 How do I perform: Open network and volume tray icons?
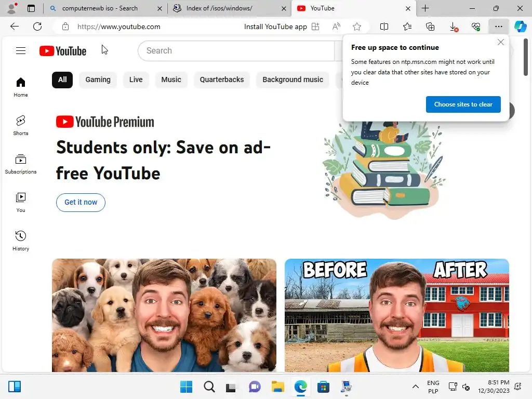[459, 387]
